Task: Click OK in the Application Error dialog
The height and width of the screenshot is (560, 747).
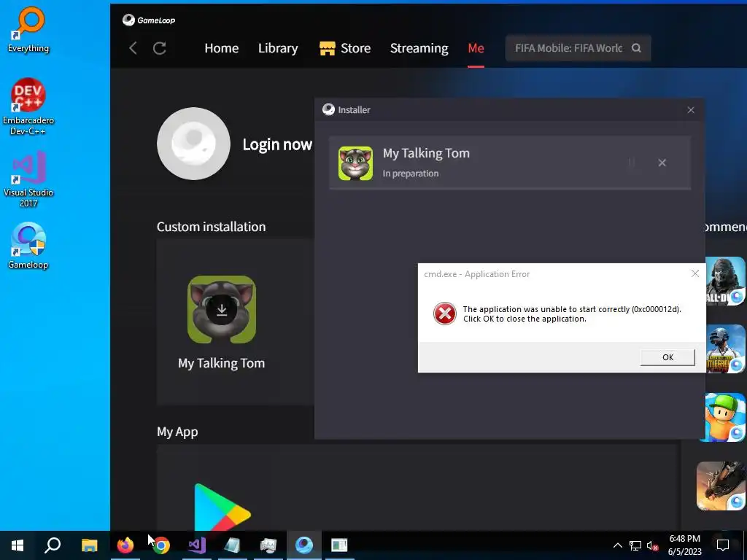Action: 667,357
